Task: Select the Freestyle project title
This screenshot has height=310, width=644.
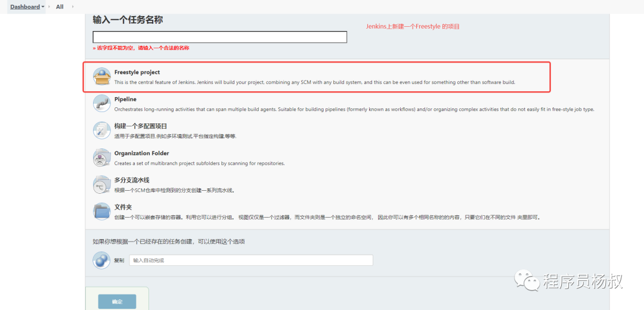Action: [137, 72]
